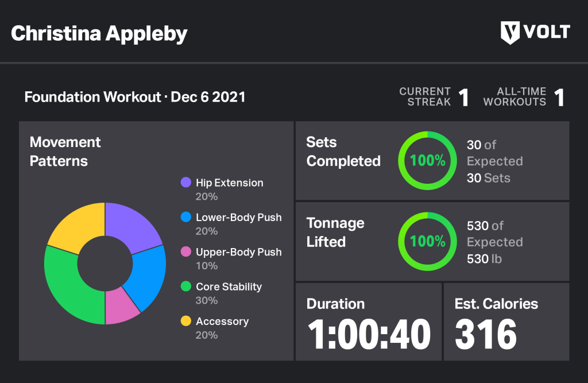The width and height of the screenshot is (588, 383).
Task: Open the Duration 1:00:40 card
Action: (x=368, y=322)
